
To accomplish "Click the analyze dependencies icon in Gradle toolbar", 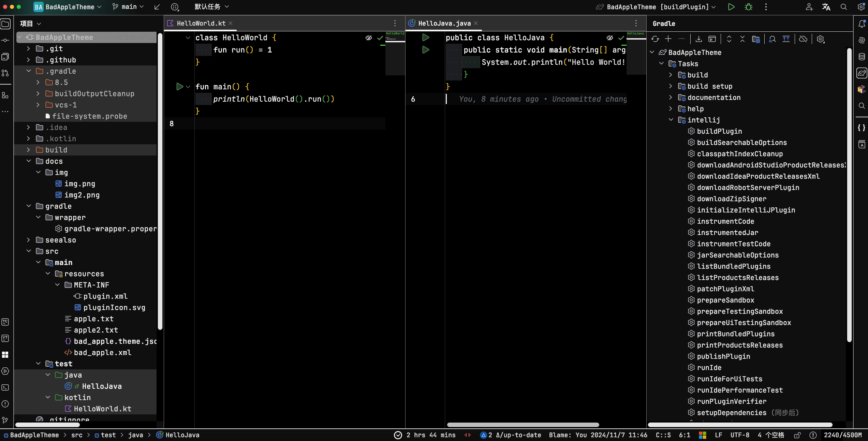I will pyautogui.click(x=773, y=39).
